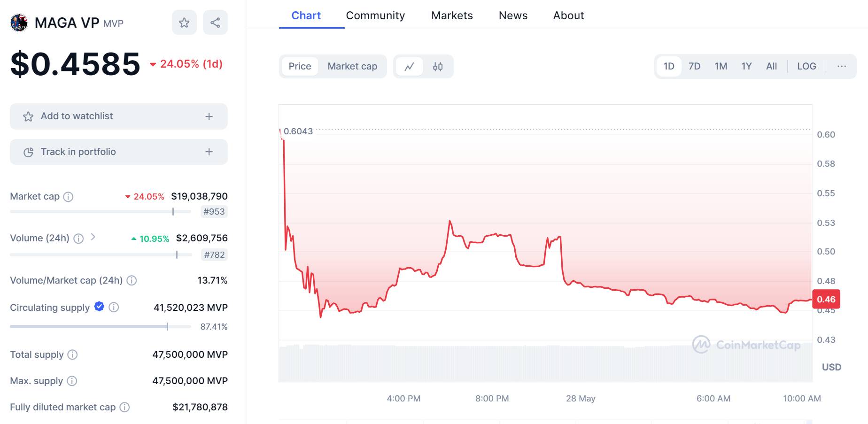
Task: Click the star icon in Add to watchlist
Action: 28,116
